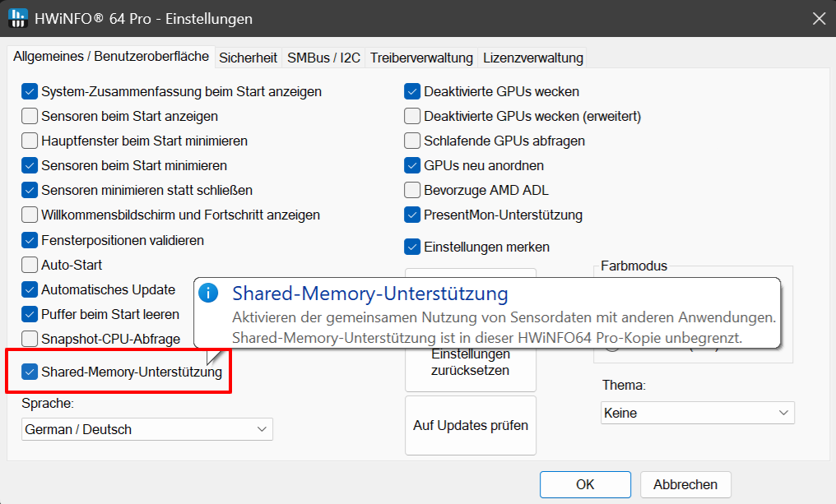Close the Einstellungen dialog window
This screenshot has height=504, width=836.
[819, 19]
